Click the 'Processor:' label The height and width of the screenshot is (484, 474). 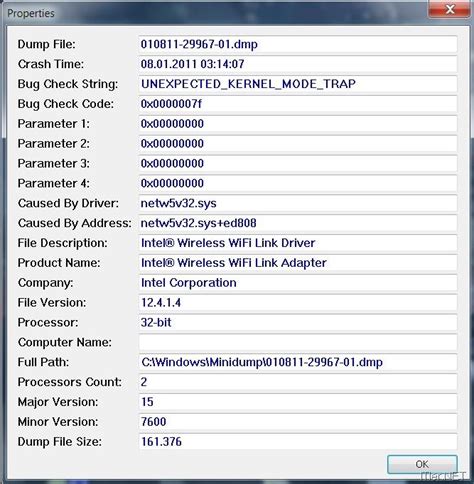(48, 323)
